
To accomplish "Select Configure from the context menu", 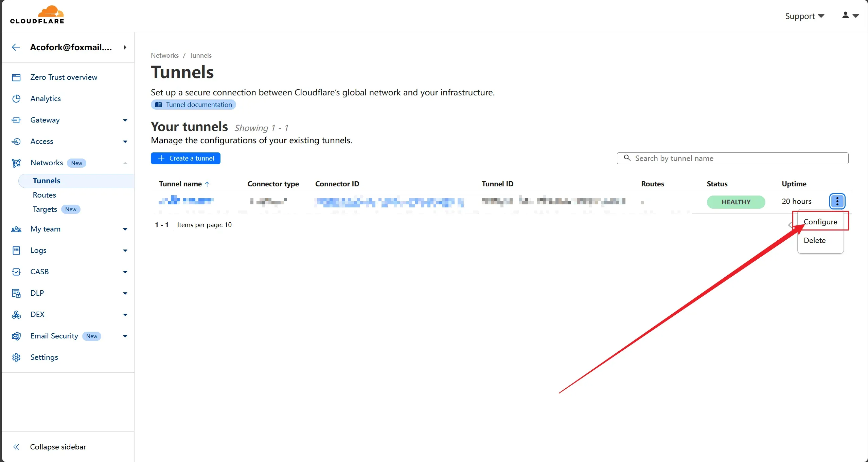I will [x=820, y=222].
